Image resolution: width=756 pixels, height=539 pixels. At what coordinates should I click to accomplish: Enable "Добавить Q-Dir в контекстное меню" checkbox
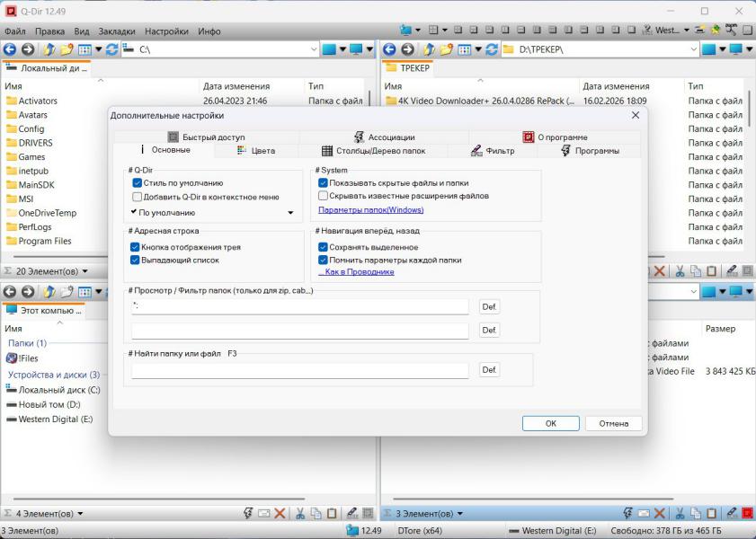click(x=138, y=197)
